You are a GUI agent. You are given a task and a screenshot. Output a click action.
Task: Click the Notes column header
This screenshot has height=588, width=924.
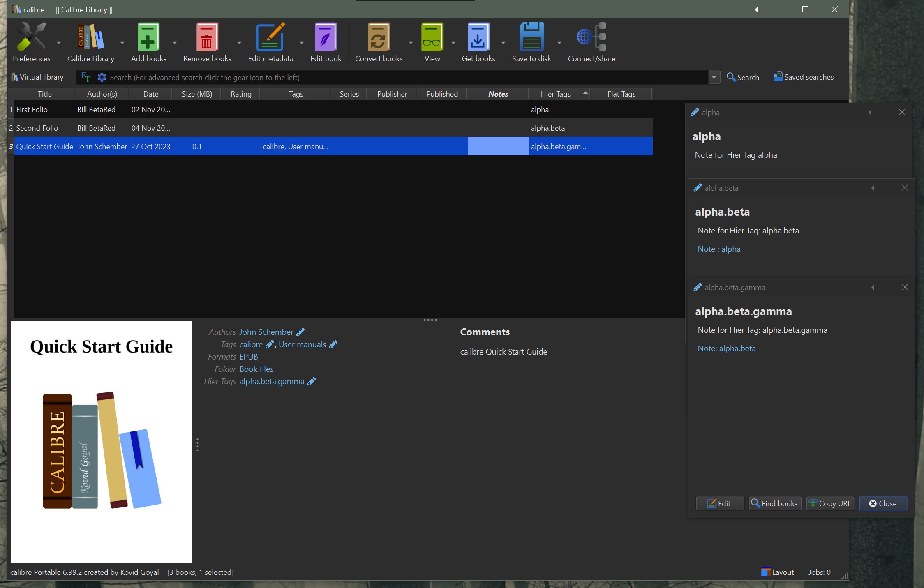pos(498,94)
